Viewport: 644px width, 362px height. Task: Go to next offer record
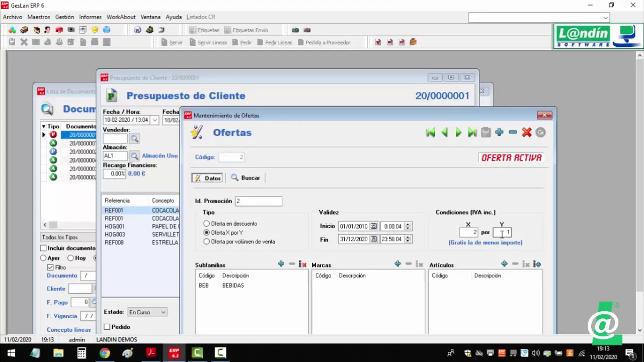(x=458, y=132)
